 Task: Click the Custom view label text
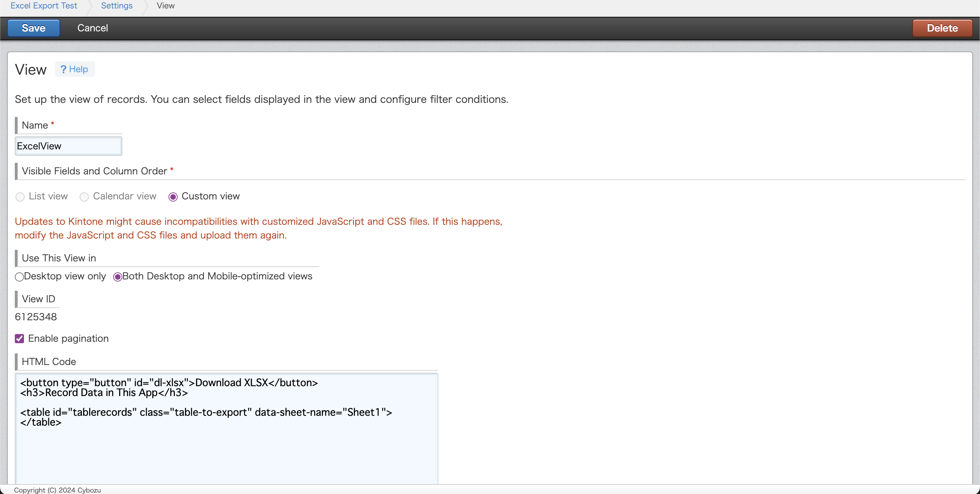click(210, 196)
